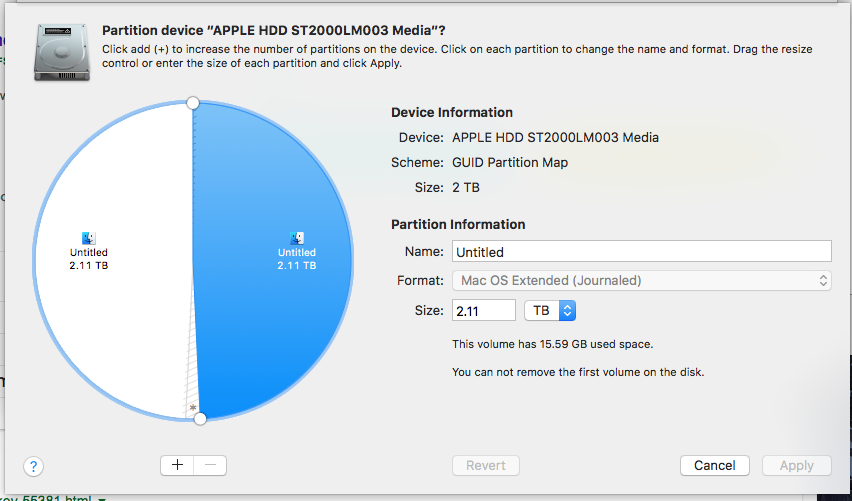This screenshot has height=501, width=852.
Task: Open the TB size unit dropdown
Action: (x=550, y=311)
